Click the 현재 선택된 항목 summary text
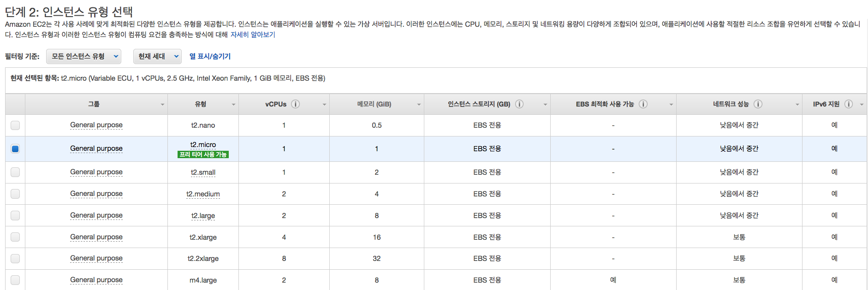The width and height of the screenshot is (868, 290). (x=168, y=78)
